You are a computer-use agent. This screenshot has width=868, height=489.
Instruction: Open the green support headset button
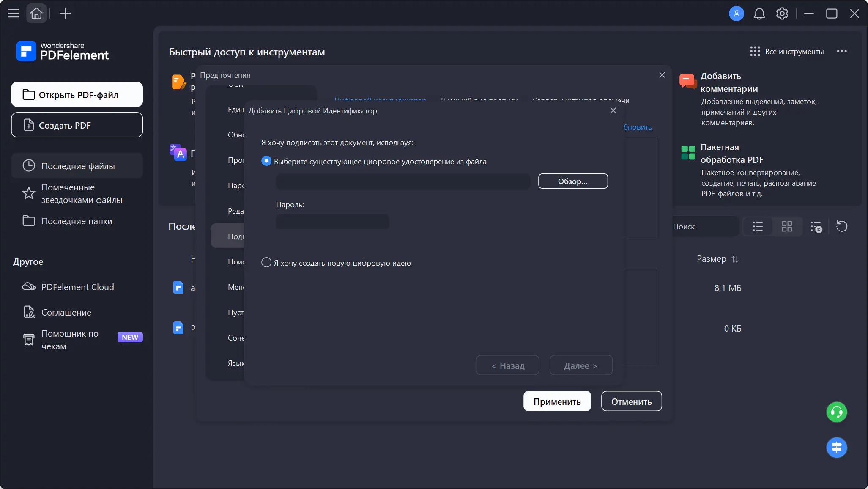[x=836, y=412]
